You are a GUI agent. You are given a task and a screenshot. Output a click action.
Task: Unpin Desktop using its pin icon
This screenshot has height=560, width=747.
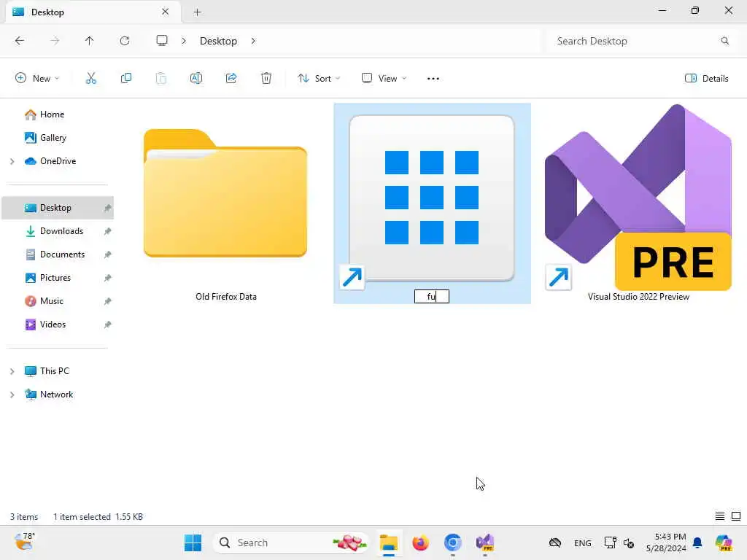(x=108, y=208)
